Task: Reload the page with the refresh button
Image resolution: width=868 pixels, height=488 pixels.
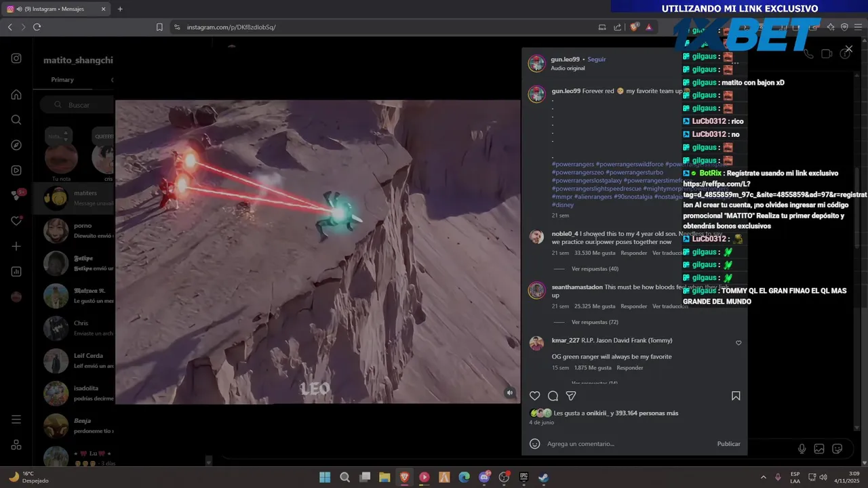Action: click(37, 27)
